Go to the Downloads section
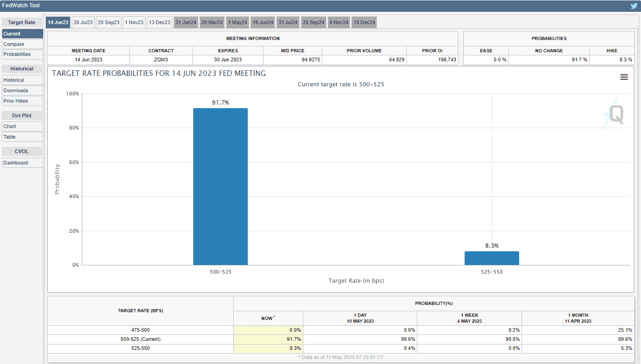Image resolution: width=641 pixels, height=364 pixels. coord(22,90)
